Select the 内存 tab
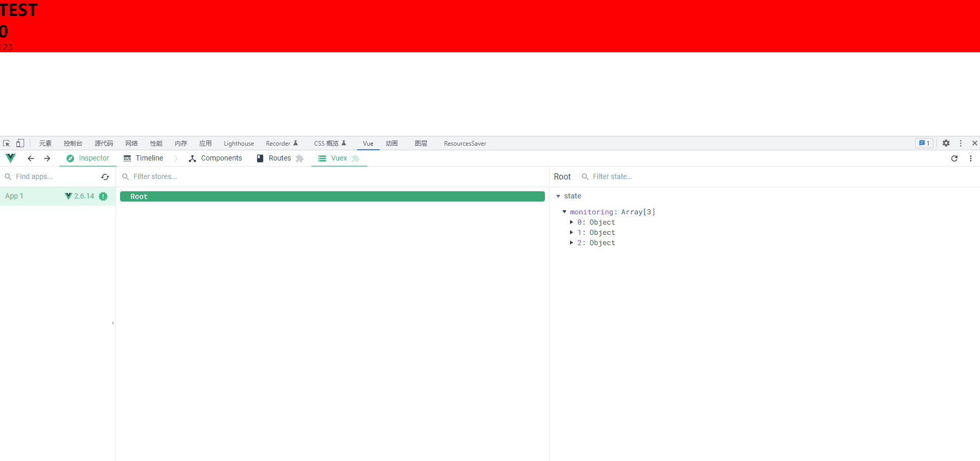The image size is (980, 461). point(181,144)
